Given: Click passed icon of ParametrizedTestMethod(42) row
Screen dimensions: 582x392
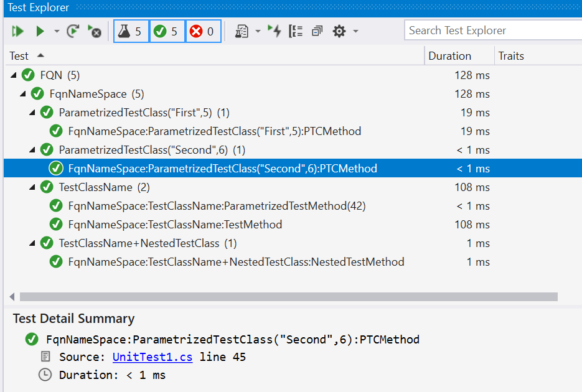Looking at the screenshot, I should [55, 205].
